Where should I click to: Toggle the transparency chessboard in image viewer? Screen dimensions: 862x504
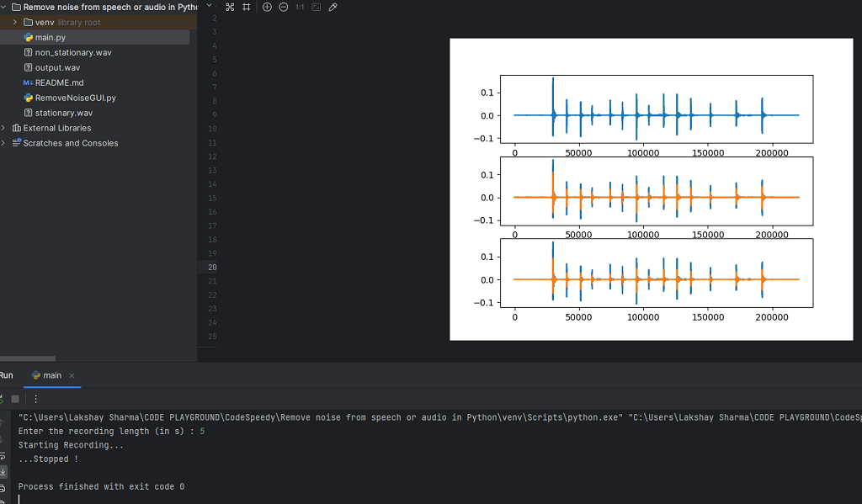coord(230,7)
